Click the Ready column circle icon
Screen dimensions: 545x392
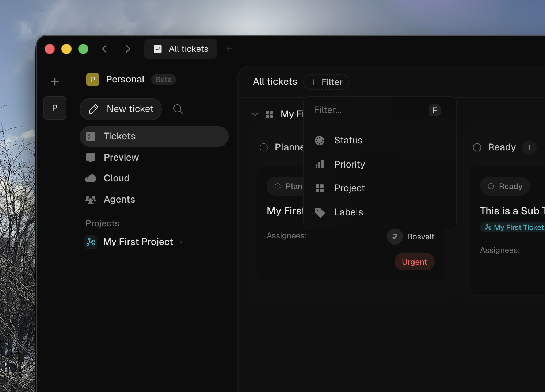[x=477, y=147]
